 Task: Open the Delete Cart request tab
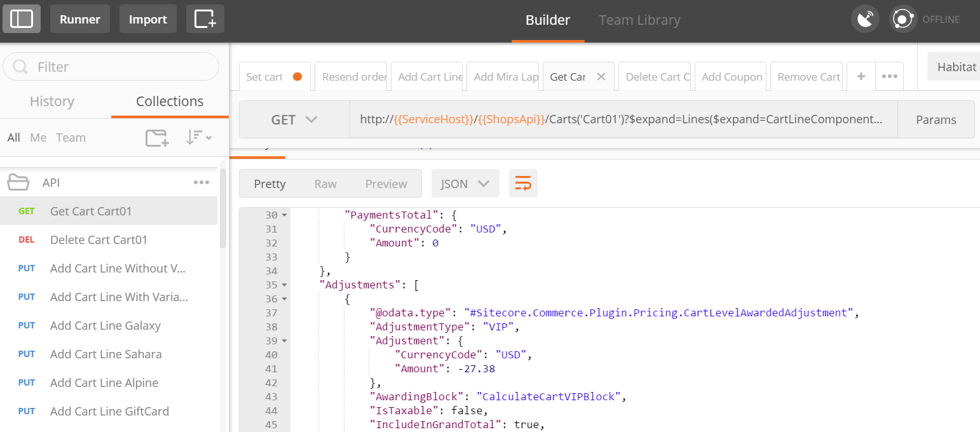[655, 76]
